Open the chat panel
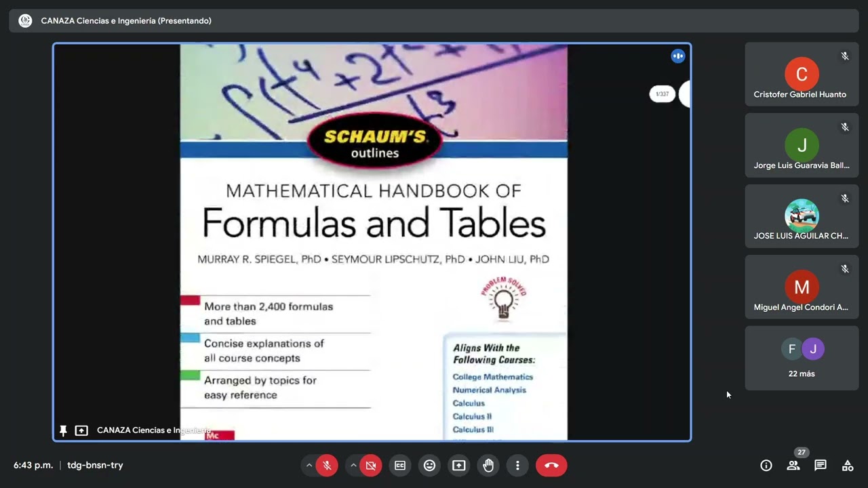This screenshot has height=488, width=868. (x=821, y=466)
